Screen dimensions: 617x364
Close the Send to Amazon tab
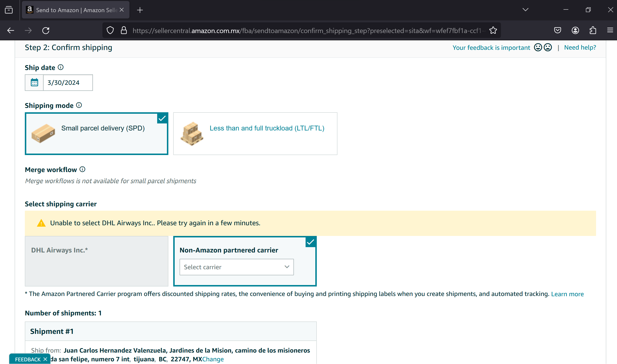tap(122, 10)
